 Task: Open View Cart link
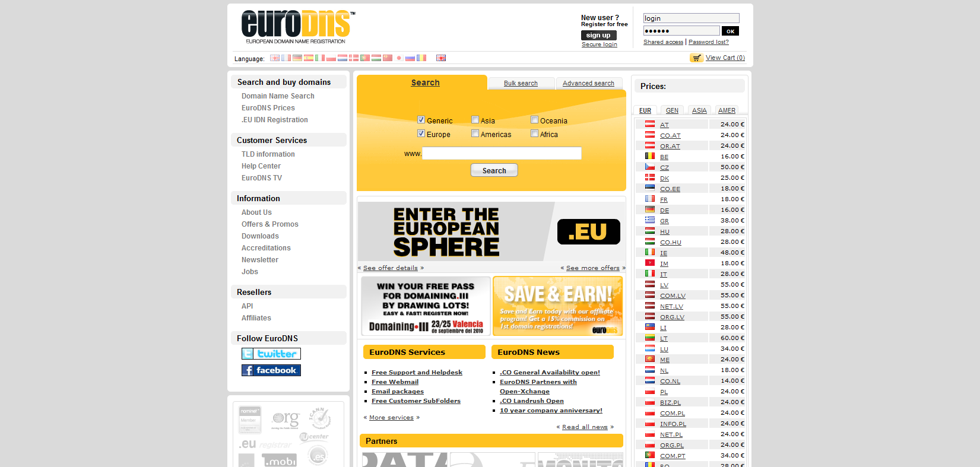click(725, 58)
